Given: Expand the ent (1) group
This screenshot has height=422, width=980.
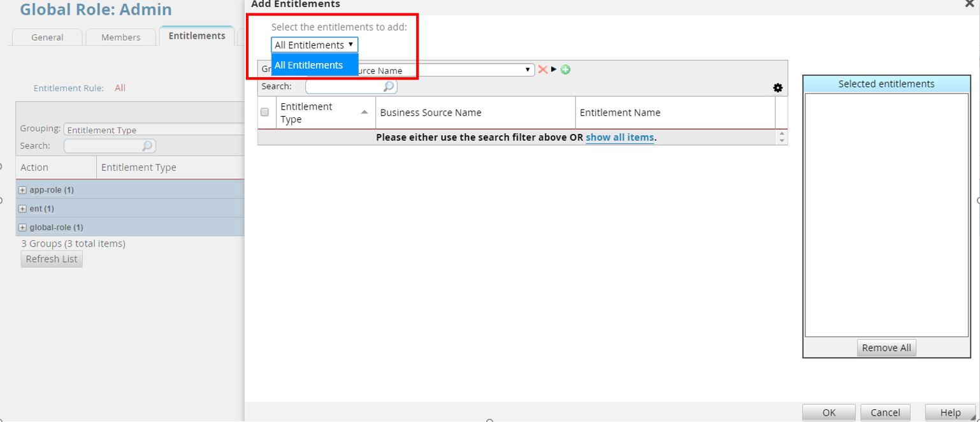Looking at the screenshot, I should (23, 208).
